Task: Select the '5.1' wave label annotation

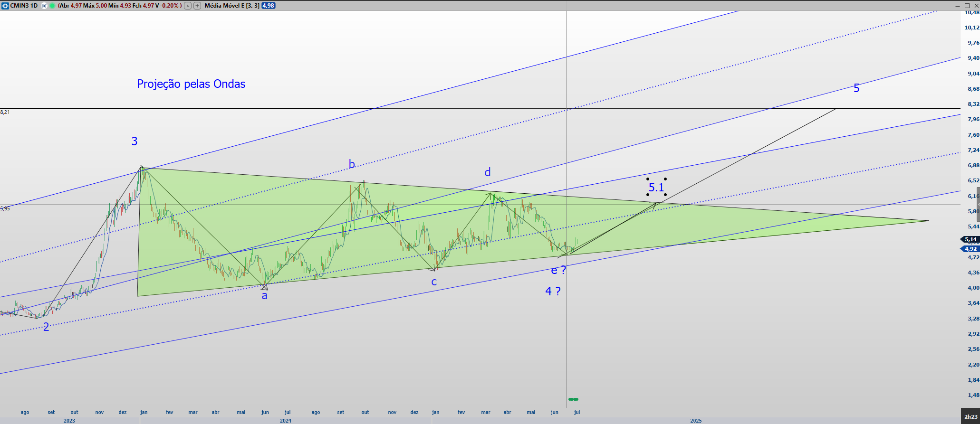Action: (x=656, y=187)
